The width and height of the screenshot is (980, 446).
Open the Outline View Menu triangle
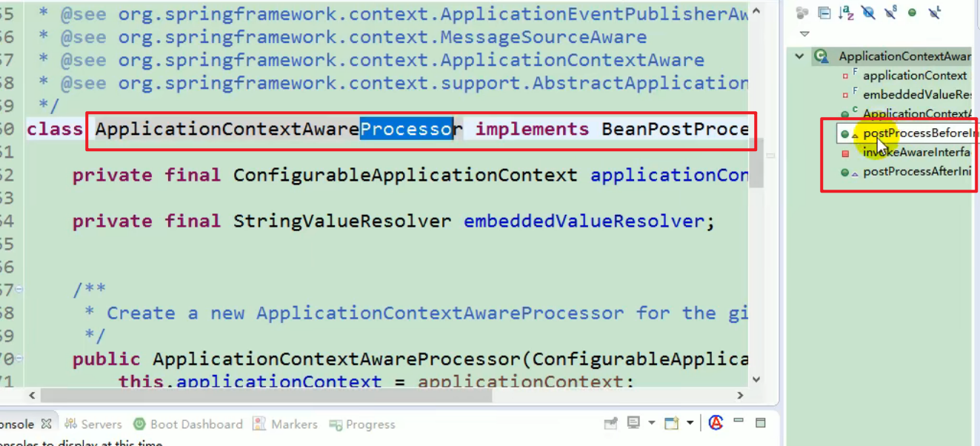tap(804, 34)
